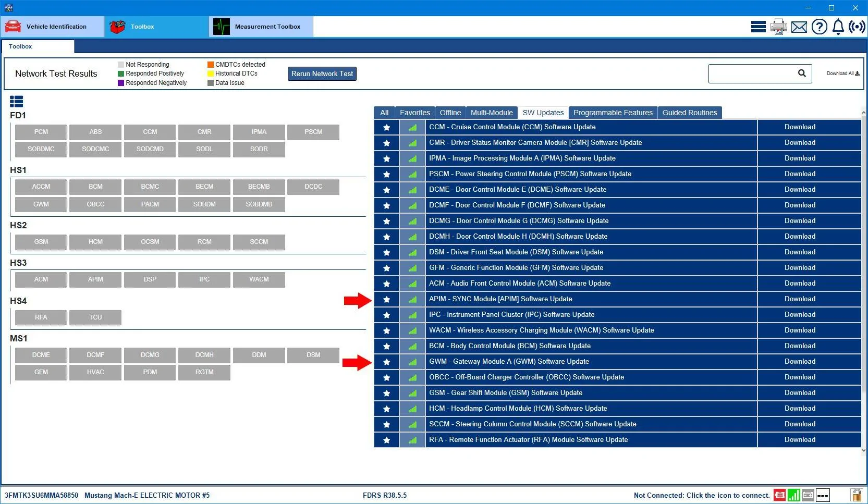
Task: Open the notifications bell icon
Action: tap(838, 27)
